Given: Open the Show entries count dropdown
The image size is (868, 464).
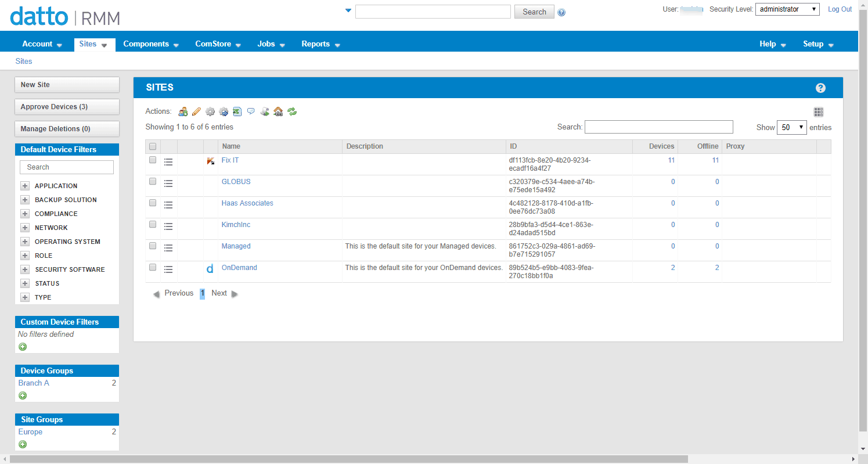Looking at the screenshot, I should point(791,127).
